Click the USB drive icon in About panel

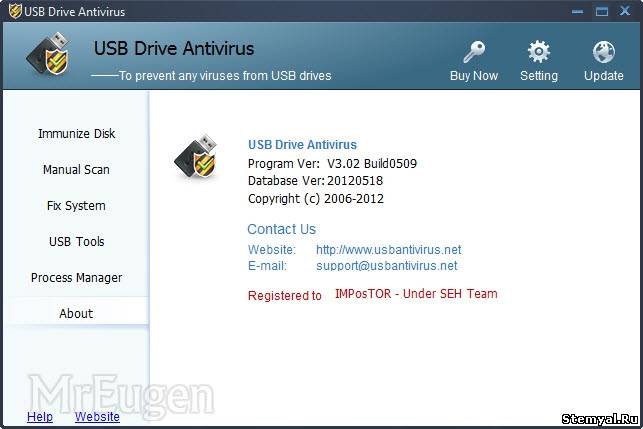coord(196,156)
